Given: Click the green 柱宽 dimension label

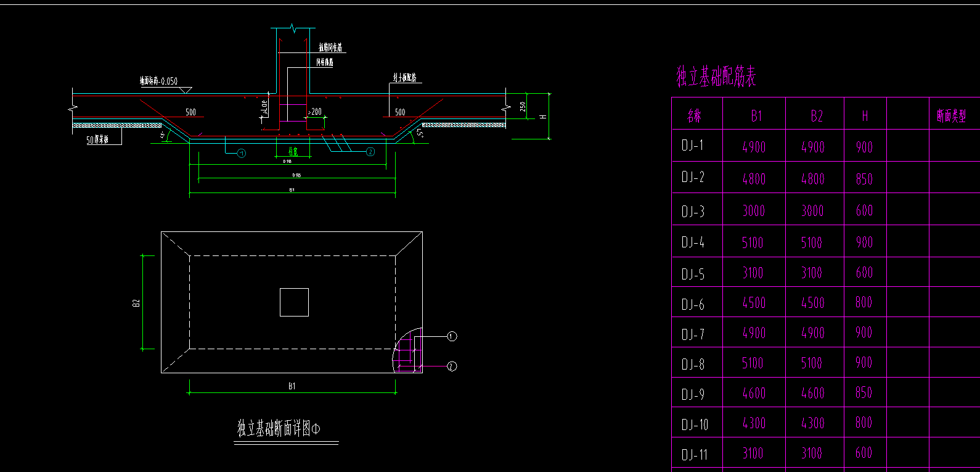Looking at the screenshot, I should (293, 151).
